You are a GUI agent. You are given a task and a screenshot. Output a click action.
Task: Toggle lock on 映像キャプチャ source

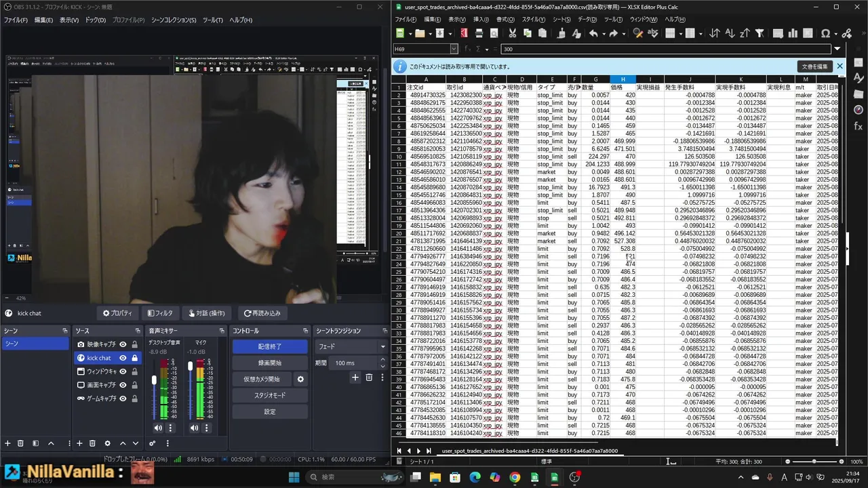click(134, 344)
